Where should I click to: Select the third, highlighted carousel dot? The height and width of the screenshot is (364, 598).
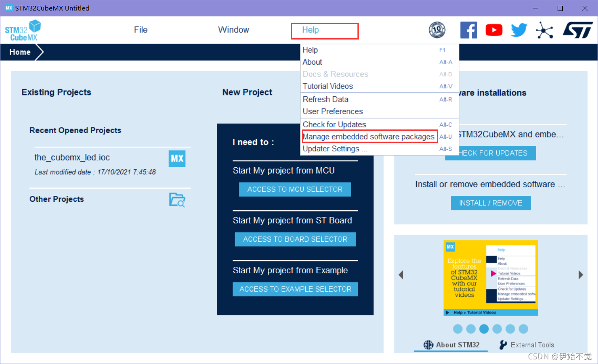click(x=484, y=329)
